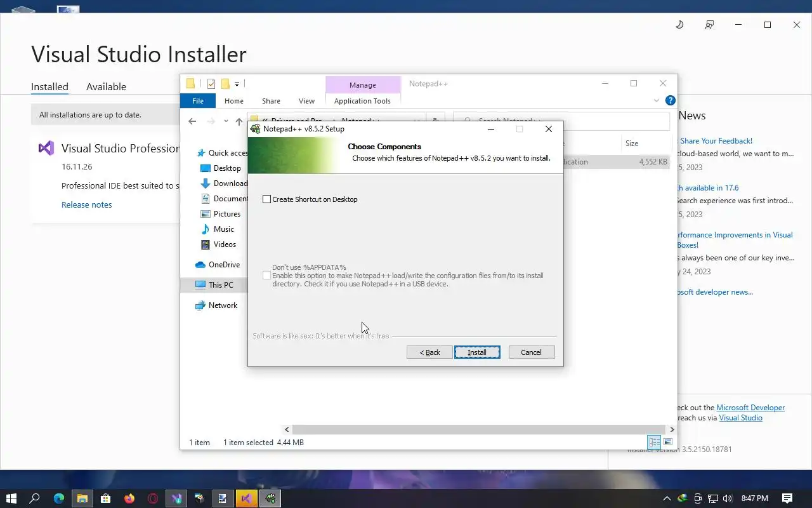
Task: Switch to the Home ribbon tab
Action: point(234,101)
